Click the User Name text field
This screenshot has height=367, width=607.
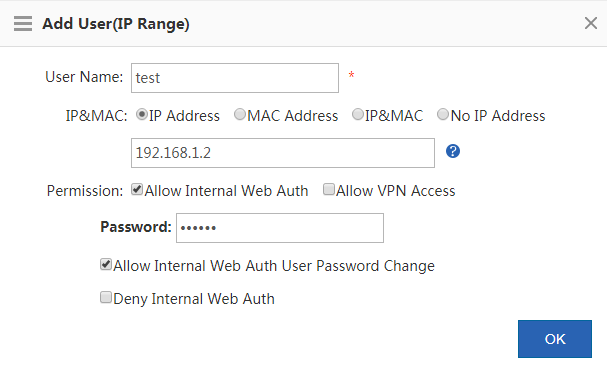(x=235, y=78)
